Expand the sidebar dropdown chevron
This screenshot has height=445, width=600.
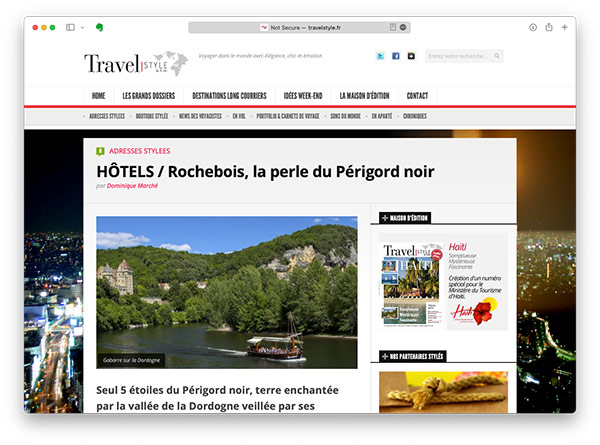coord(82,28)
